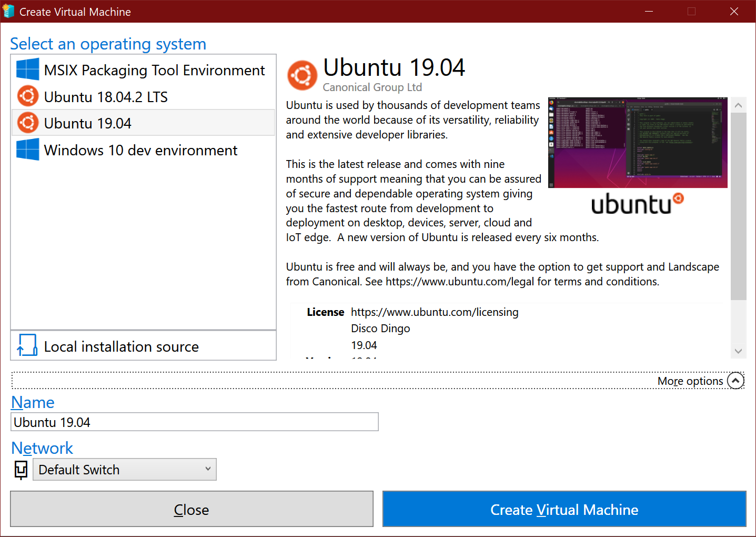Open the Default Switch network dropdown

click(125, 469)
